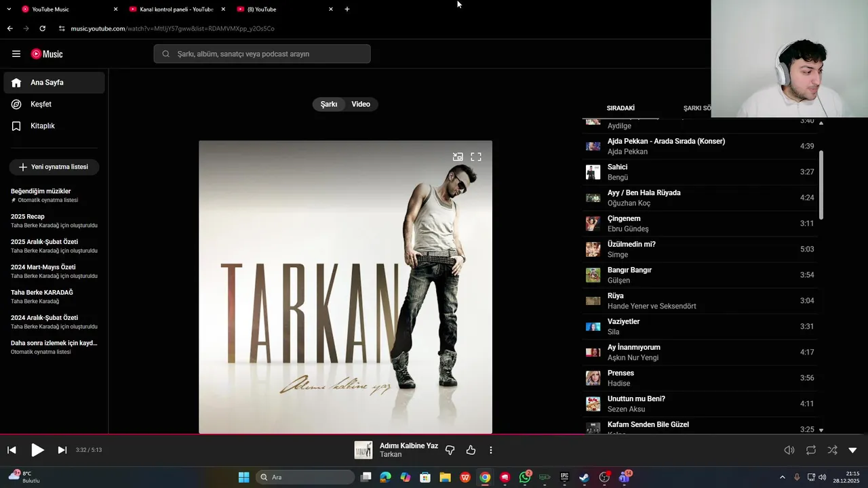This screenshot has width=868, height=488.
Task: Play Bangır Bangır by Gülşen
Action: pyautogui.click(x=700, y=275)
